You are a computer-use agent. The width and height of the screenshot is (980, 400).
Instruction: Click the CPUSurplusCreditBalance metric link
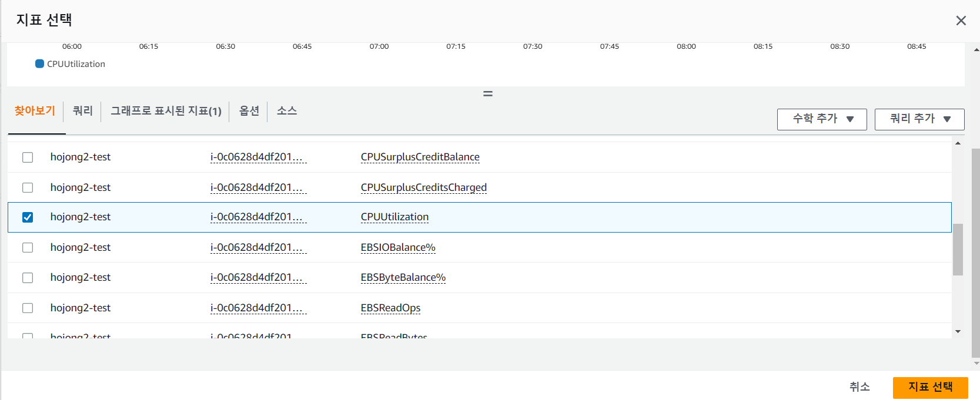(x=420, y=157)
